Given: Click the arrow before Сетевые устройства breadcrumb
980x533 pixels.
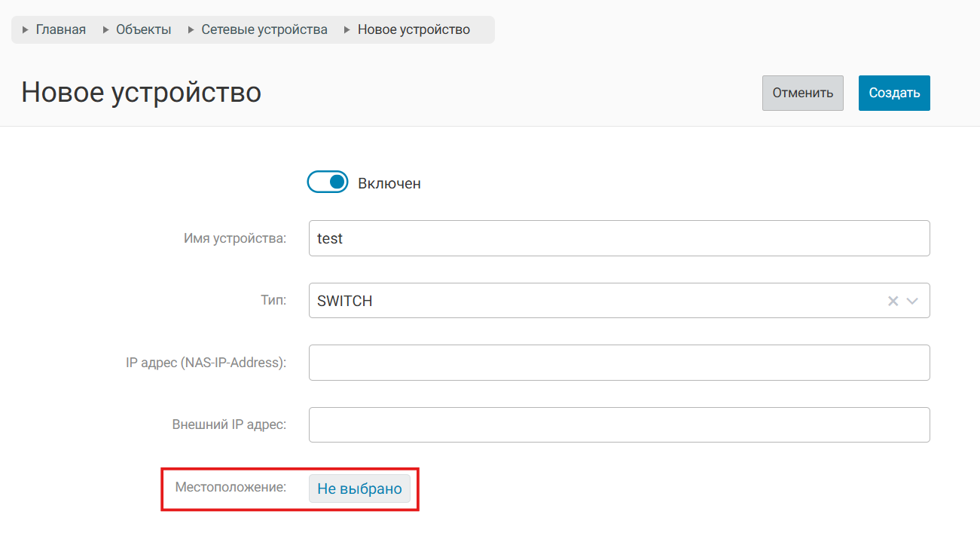Looking at the screenshot, I should point(191,30).
